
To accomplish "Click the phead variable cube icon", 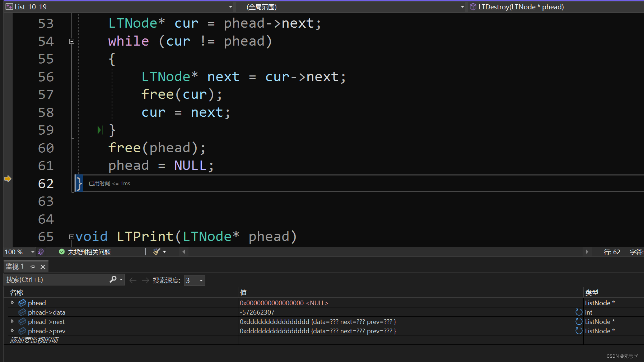I will tap(22, 303).
